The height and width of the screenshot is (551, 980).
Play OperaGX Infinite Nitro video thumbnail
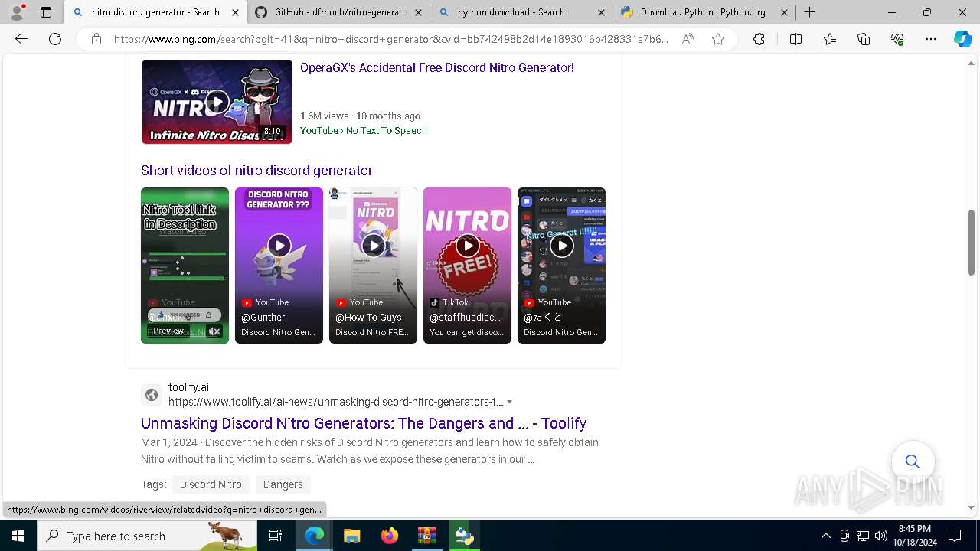(217, 102)
